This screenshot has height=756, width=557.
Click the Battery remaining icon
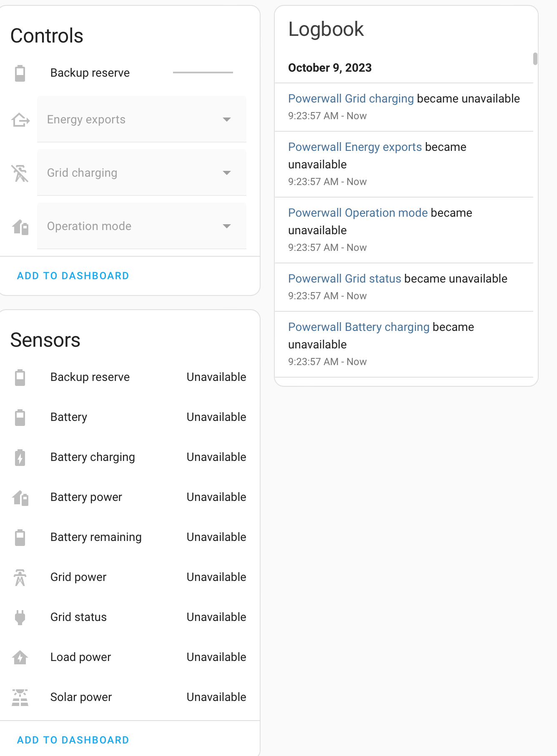click(19, 537)
